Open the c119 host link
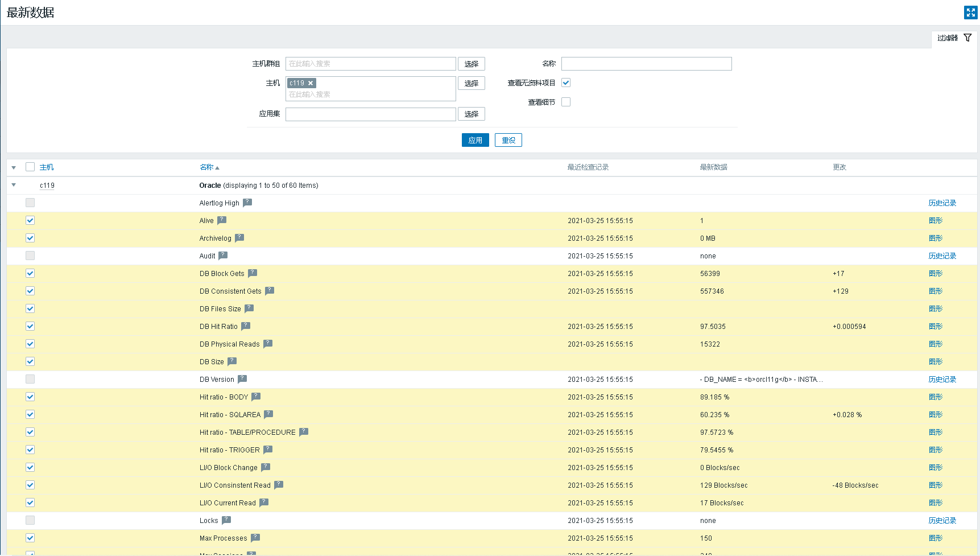This screenshot has width=980, height=556. coord(47,186)
